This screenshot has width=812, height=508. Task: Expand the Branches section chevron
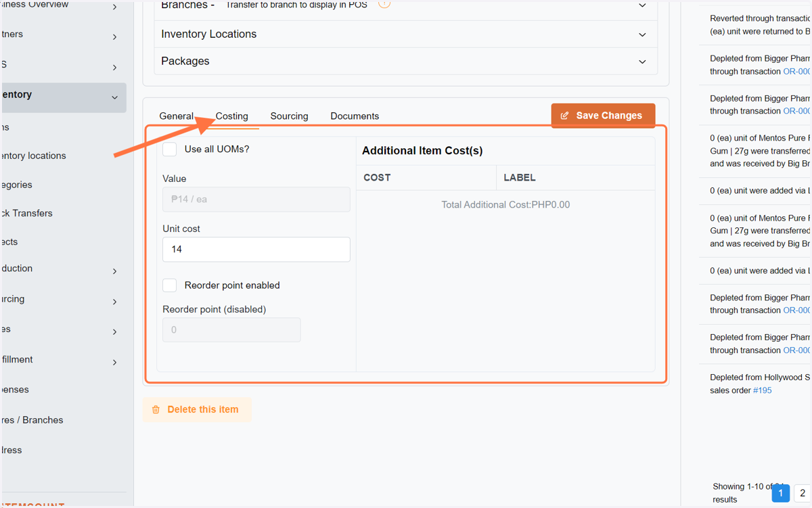(642, 5)
